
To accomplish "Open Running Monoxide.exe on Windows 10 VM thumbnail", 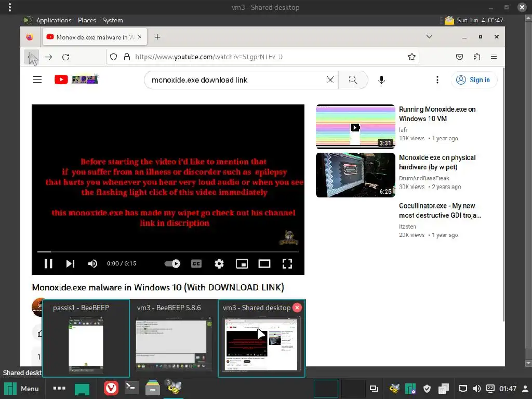I will (355, 127).
